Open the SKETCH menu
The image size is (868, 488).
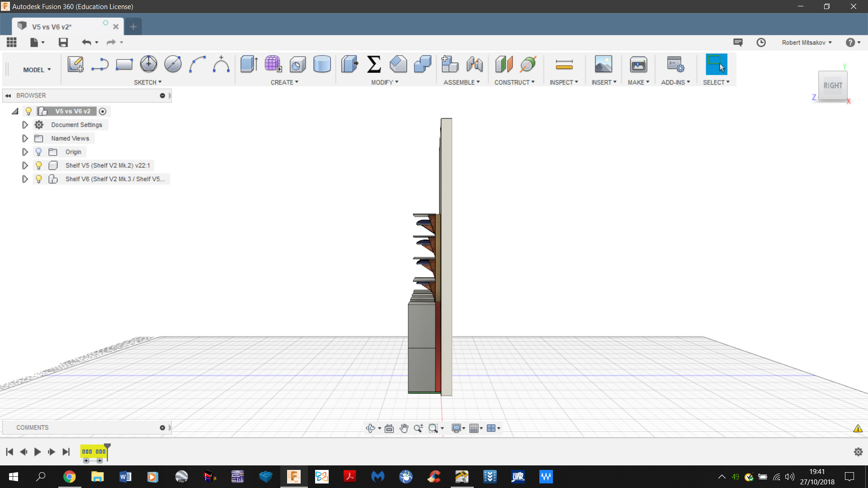[147, 82]
